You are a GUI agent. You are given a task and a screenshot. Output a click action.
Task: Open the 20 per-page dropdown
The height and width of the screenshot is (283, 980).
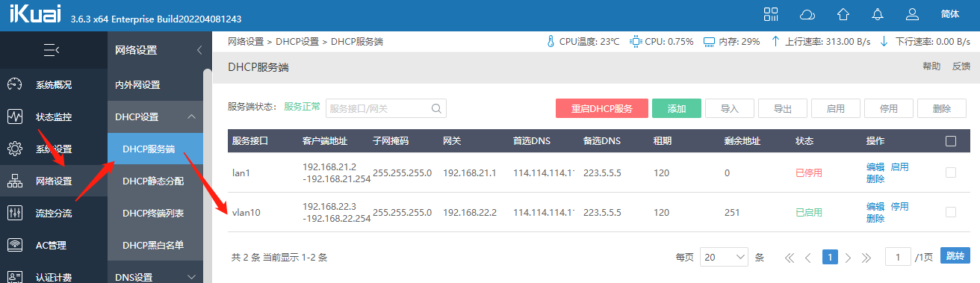point(725,257)
